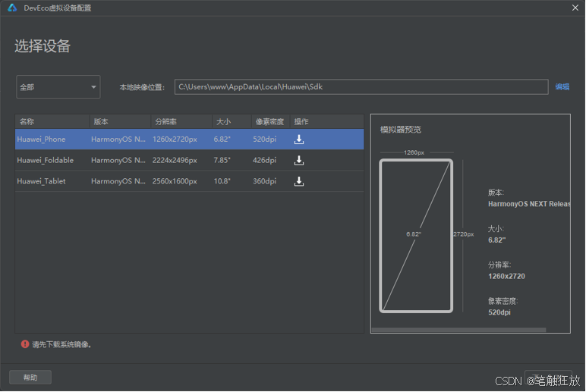Click the HarmonyOS version cell for Huawei_Foldable

coord(118,160)
